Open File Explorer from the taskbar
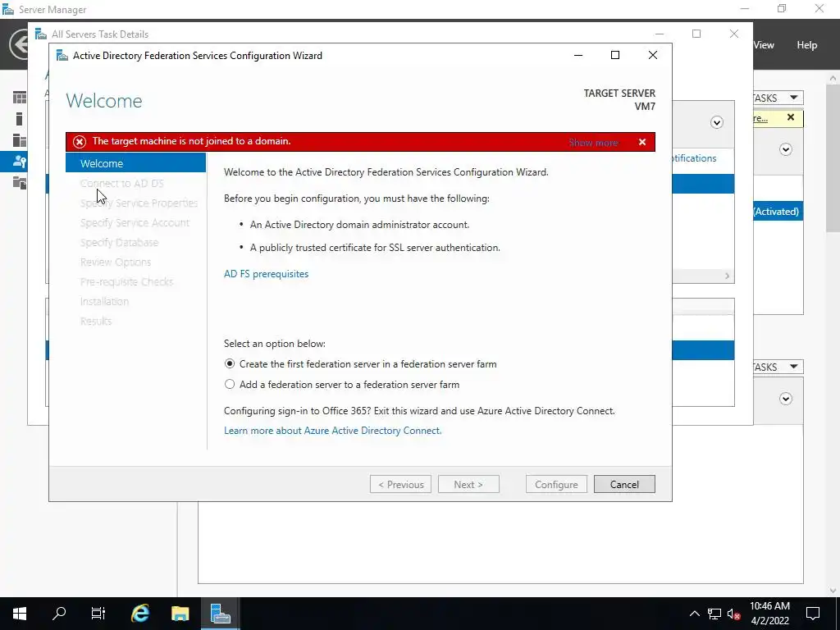 pos(180,614)
